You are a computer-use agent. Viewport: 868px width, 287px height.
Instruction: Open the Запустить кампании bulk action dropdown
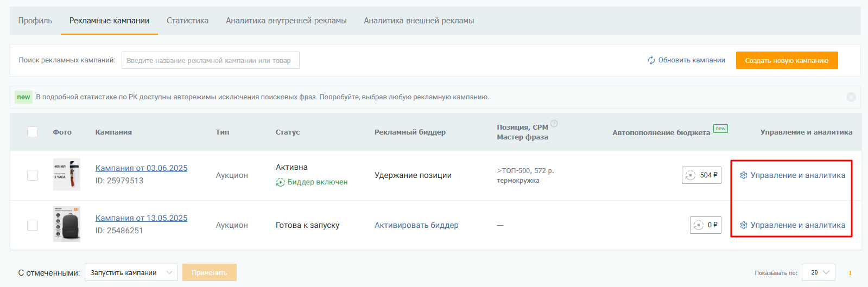[131, 272]
